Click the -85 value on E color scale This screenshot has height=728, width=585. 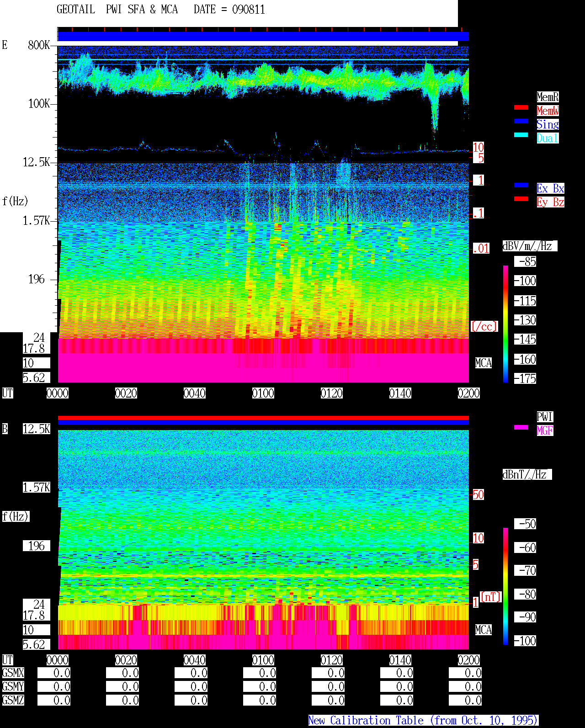click(x=525, y=261)
